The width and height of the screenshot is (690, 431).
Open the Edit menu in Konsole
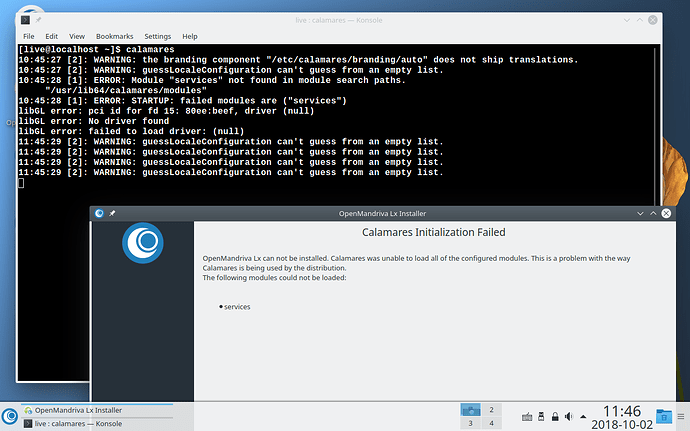pyautogui.click(x=51, y=36)
